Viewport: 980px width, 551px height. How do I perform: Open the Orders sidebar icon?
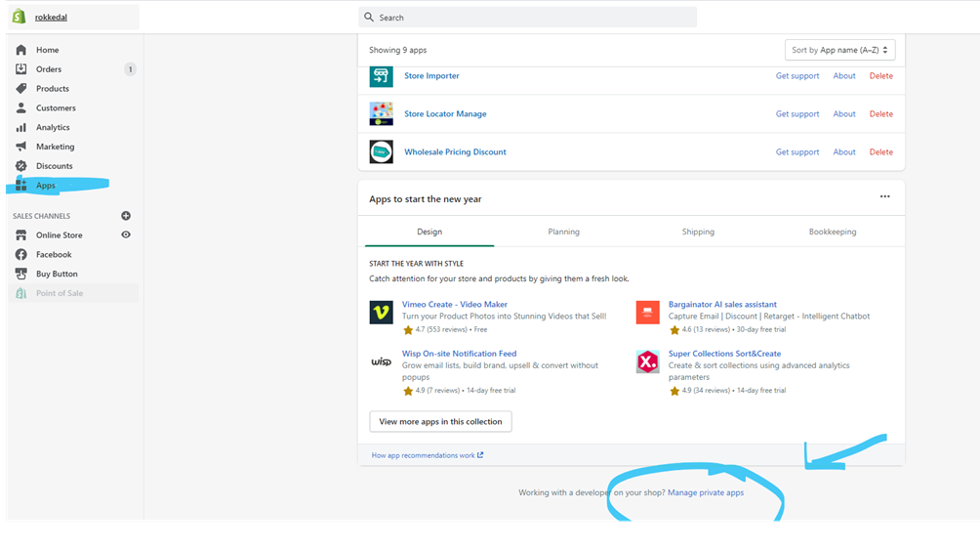pos(21,69)
